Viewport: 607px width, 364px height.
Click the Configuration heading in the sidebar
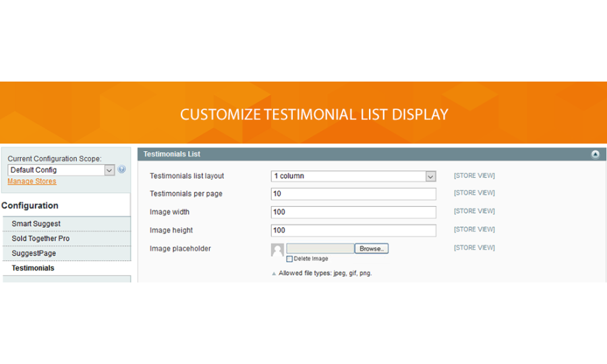[x=30, y=206]
